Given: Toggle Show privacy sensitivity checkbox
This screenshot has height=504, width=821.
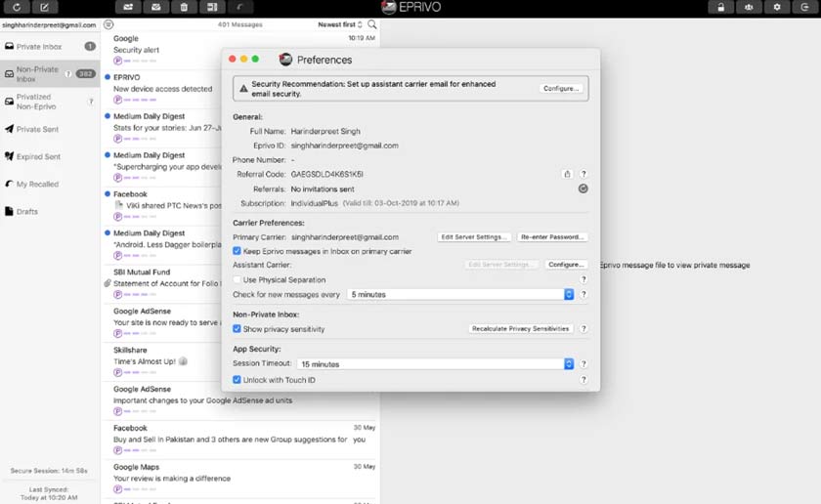Looking at the screenshot, I should [237, 328].
